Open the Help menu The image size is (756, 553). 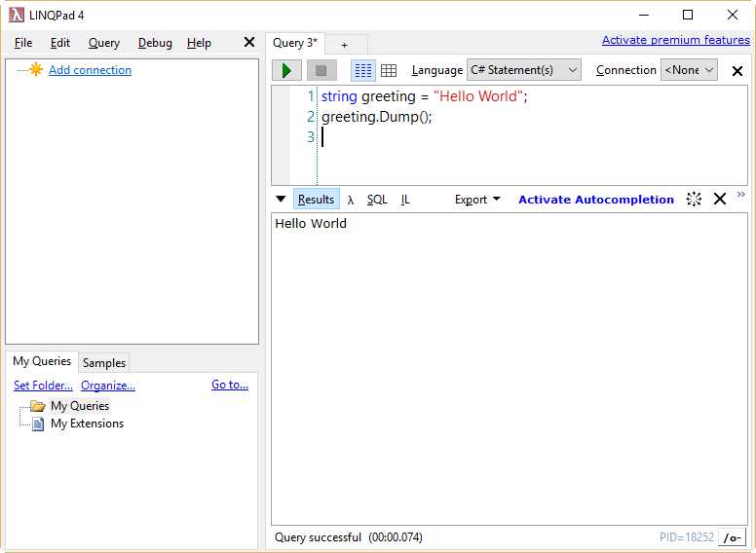199,43
